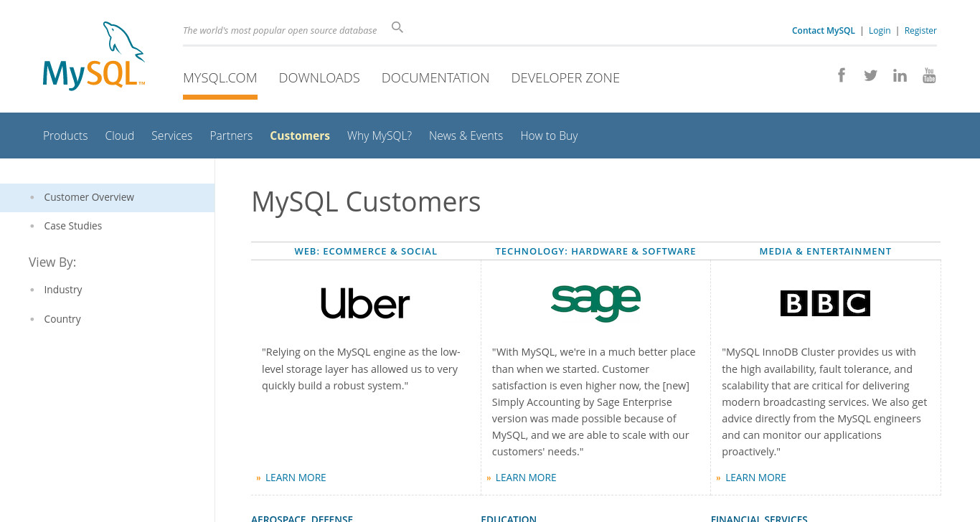Open Technology: Hardware & Software category
This screenshot has height=522, width=980.
595,252
